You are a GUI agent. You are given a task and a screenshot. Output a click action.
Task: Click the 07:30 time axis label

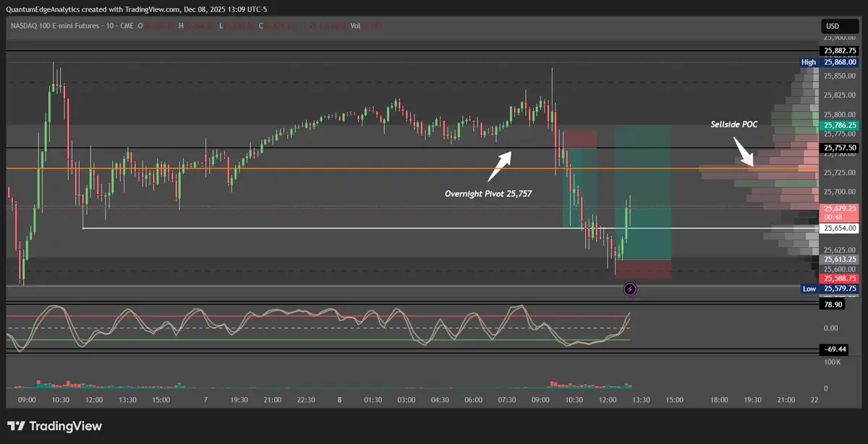[508, 400]
